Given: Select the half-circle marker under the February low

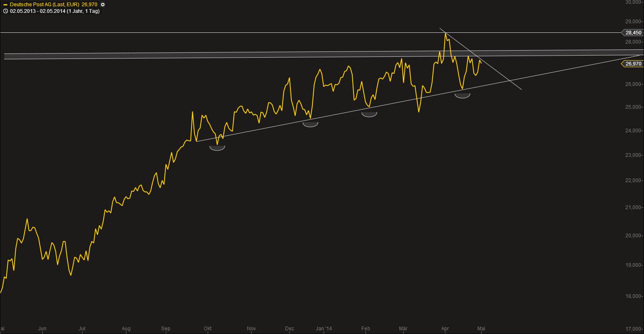Looking at the screenshot, I should pyautogui.click(x=369, y=115).
